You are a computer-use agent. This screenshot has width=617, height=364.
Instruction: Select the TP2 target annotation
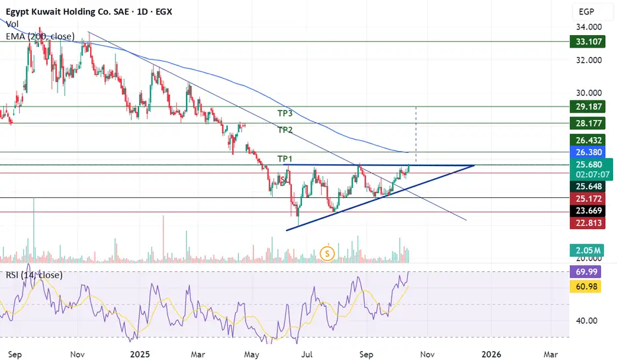tap(285, 130)
